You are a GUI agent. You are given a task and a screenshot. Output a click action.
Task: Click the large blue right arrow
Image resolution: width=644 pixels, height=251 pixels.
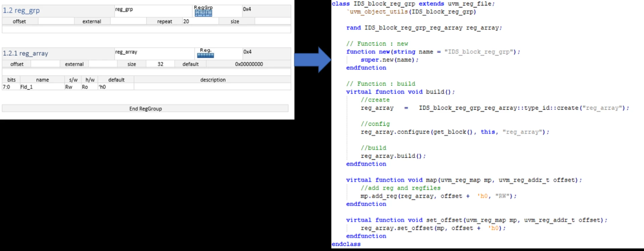coord(312,60)
